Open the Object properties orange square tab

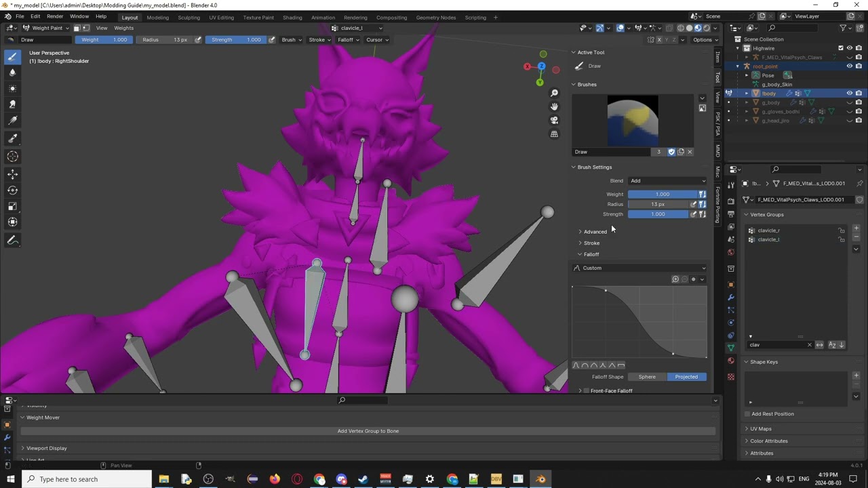[730, 284]
